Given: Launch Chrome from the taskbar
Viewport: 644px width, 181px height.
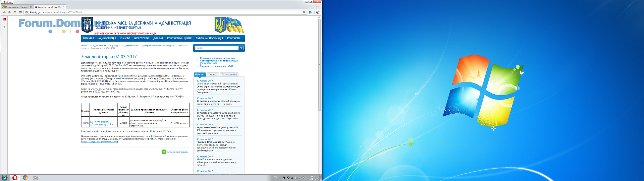Looking at the screenshot, I should (25, 178).
